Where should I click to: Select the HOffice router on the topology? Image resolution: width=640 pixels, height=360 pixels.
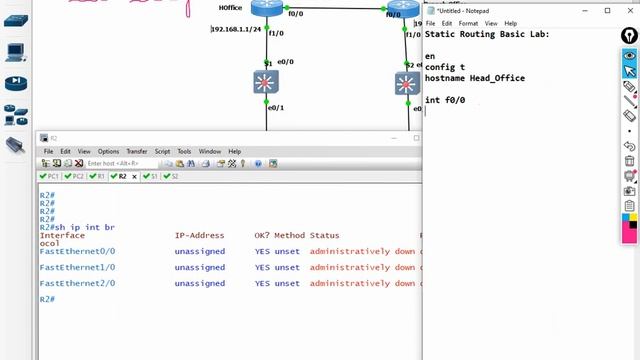click(267, 8)
